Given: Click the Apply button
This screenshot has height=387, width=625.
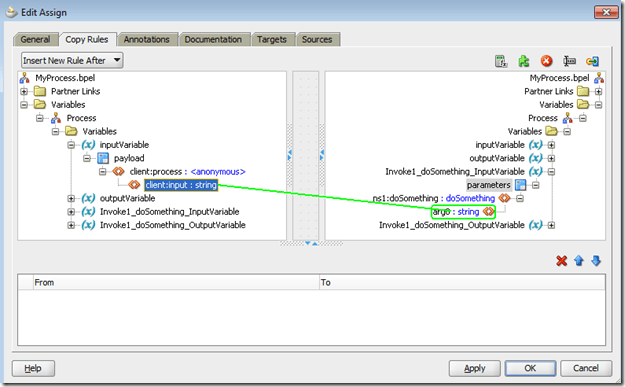Looking at the screenshot, I should point(475,368).
